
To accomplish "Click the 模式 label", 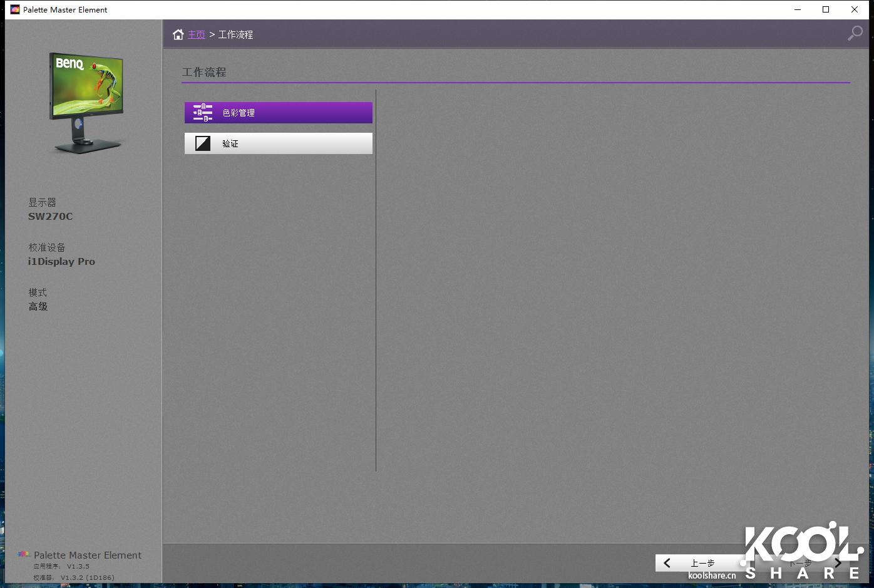I will click(38, 292).
